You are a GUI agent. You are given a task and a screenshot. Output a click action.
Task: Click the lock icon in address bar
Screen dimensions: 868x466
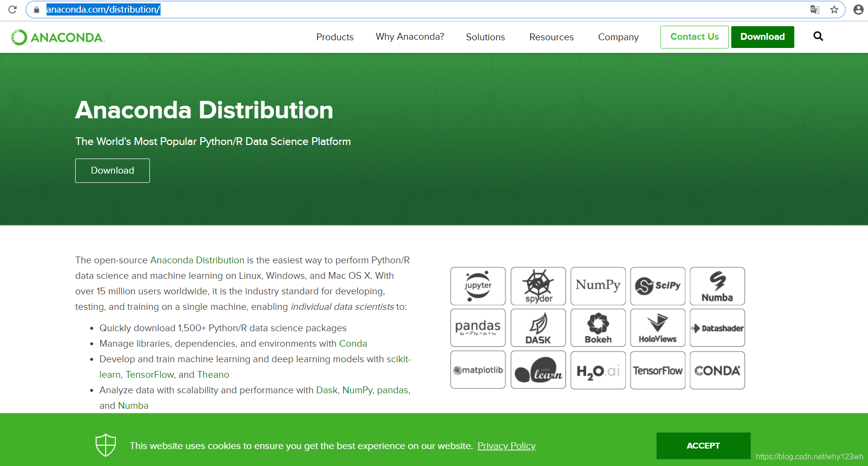tap(36, 10)
